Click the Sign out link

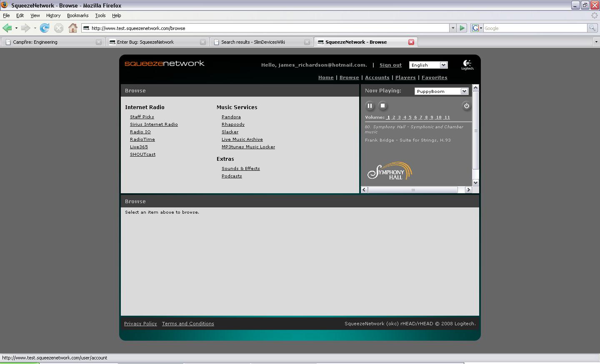click(x=390, y=65)
